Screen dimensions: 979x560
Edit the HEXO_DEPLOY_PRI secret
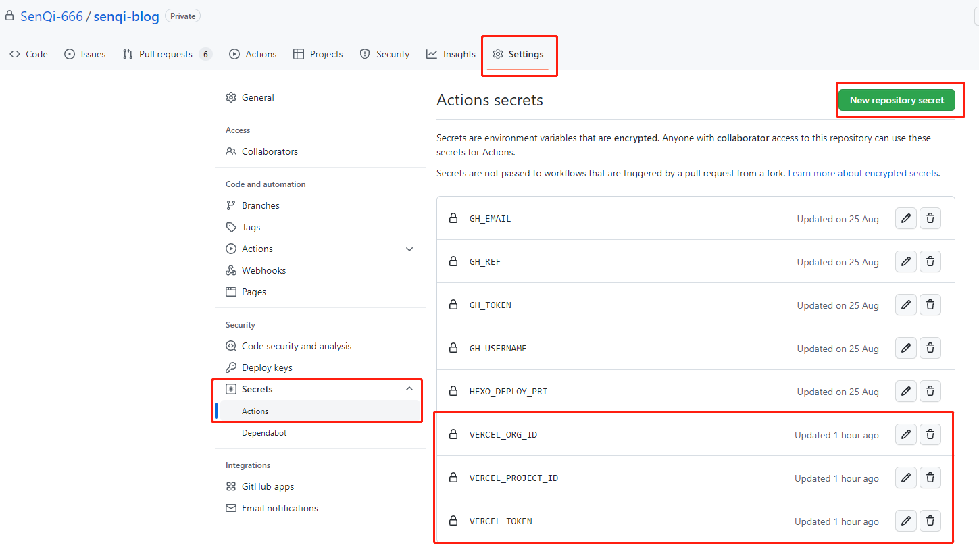(905, 391)
